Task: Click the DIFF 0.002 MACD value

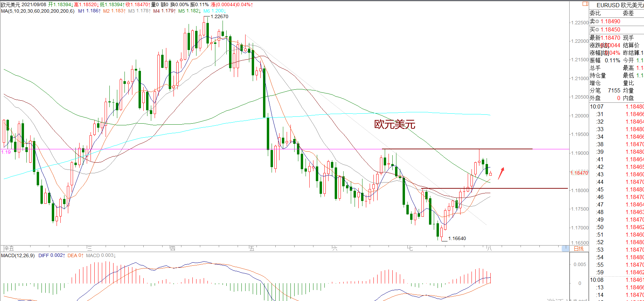Action: coord(52,255)
